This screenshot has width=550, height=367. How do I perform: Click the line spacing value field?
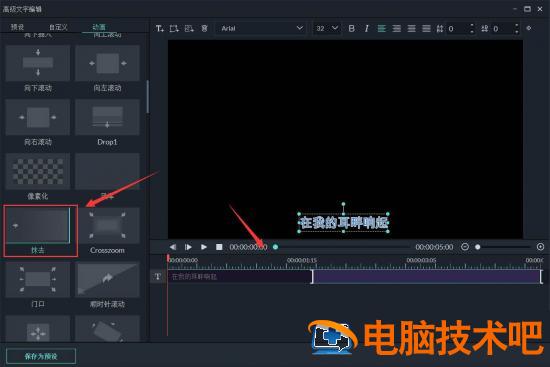[502, 29]
